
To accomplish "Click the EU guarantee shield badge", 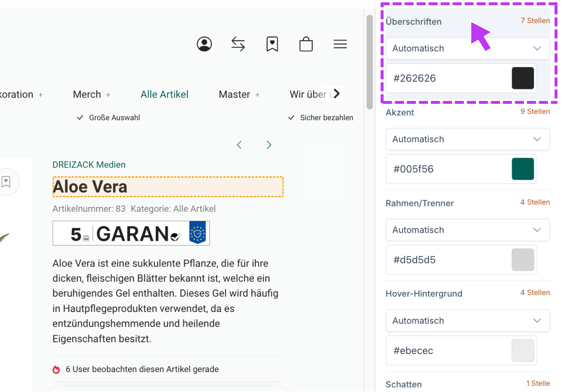I will (197, 233).
